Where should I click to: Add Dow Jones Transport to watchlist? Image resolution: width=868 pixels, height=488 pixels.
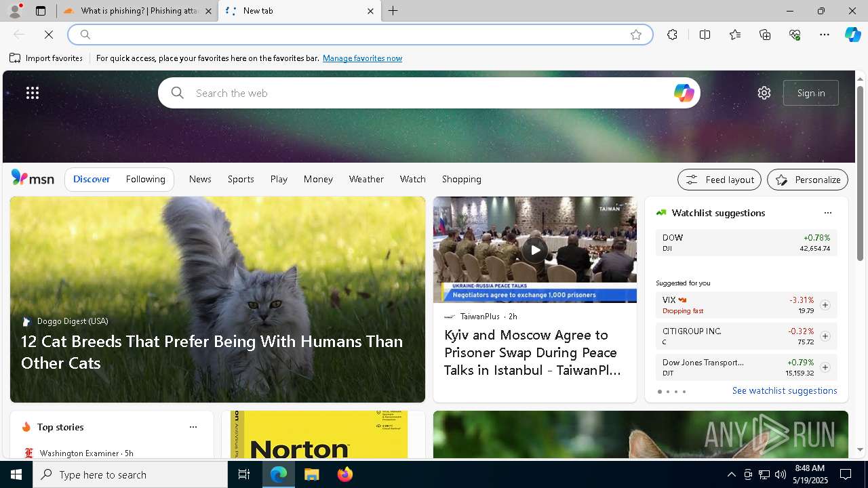coord(825,367)
